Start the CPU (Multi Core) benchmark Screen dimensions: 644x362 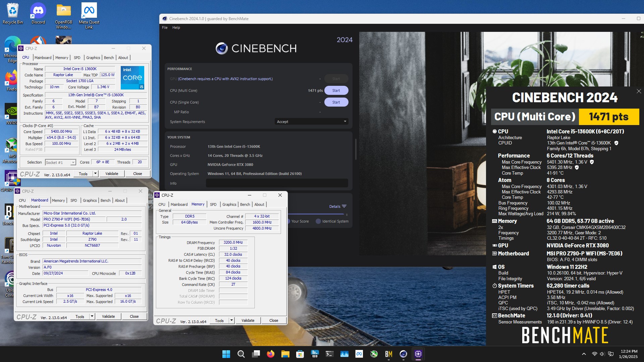coord(336,90)
